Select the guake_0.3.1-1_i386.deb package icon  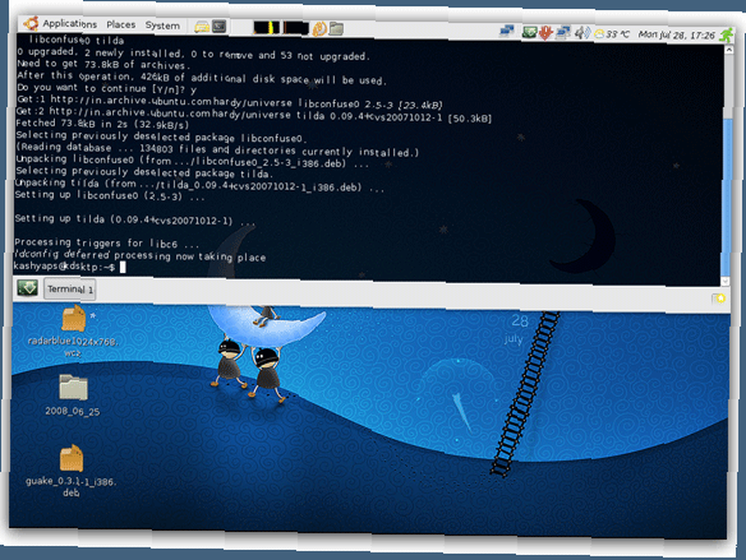(71, 471)
